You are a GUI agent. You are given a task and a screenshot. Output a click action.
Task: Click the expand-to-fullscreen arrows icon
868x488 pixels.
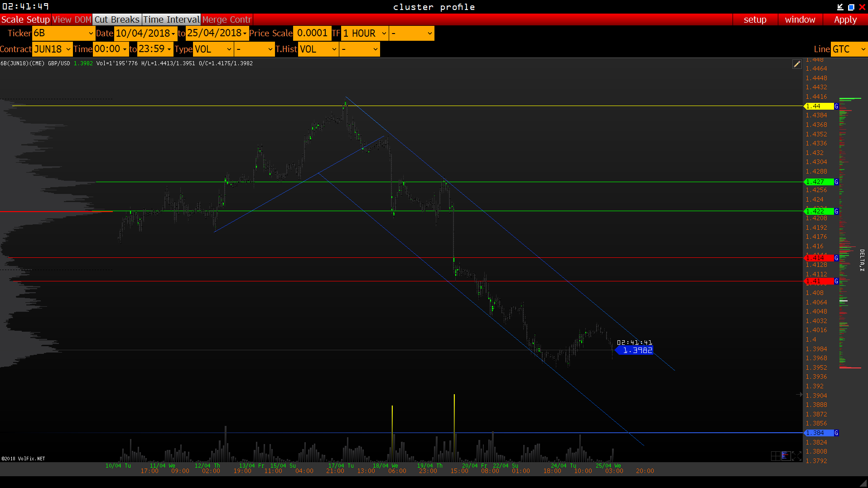[797, 456]
